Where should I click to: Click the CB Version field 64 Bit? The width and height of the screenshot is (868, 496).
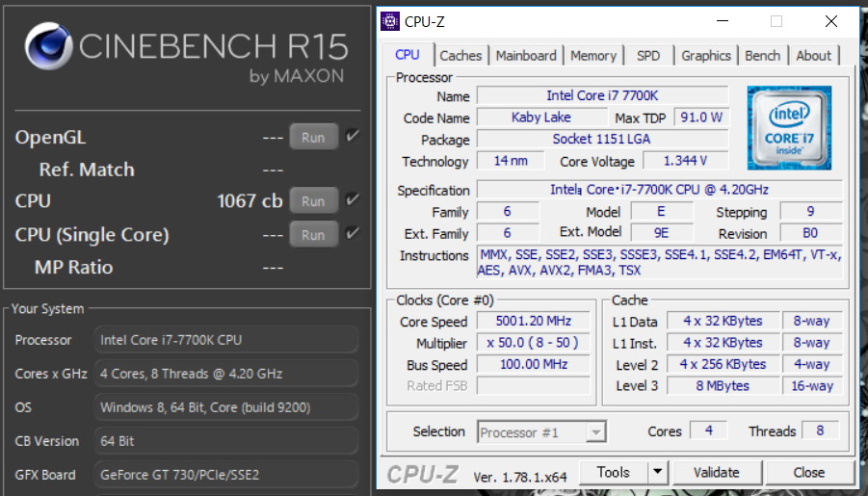(225, 441)
